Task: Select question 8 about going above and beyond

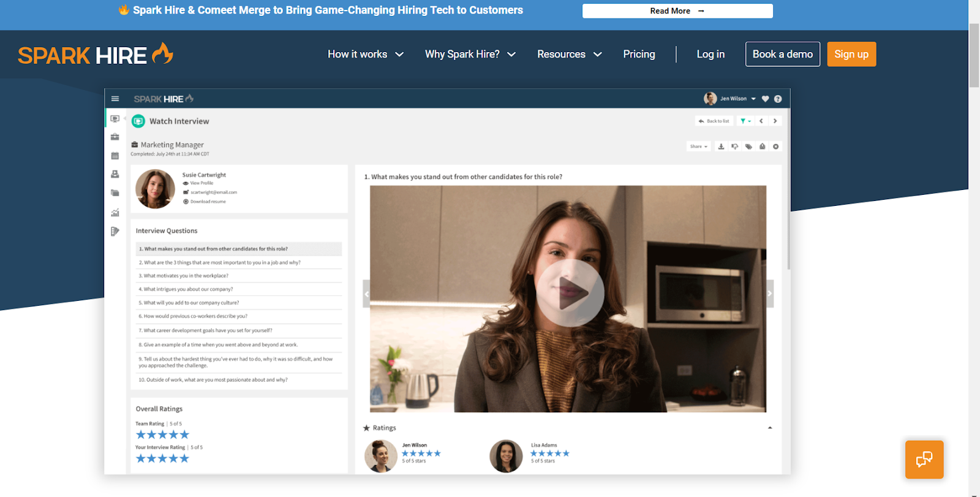Action: (x=239, y=345)
